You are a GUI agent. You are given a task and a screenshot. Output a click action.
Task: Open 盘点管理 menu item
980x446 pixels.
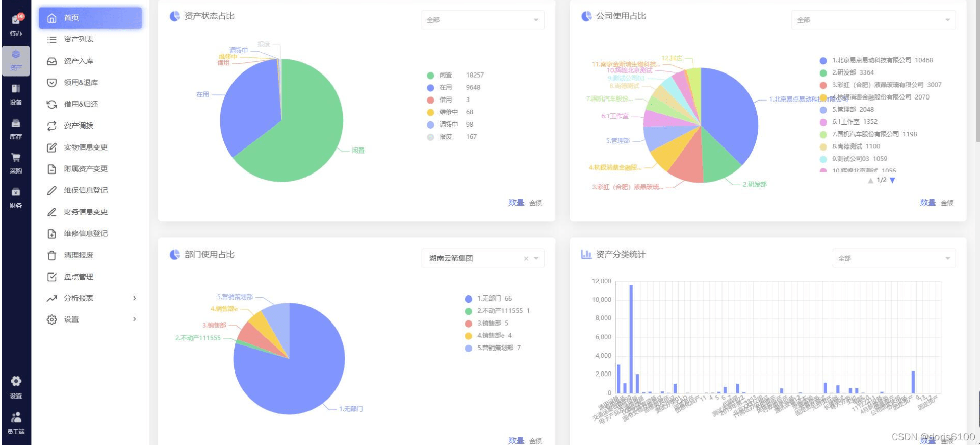(90, 277)
